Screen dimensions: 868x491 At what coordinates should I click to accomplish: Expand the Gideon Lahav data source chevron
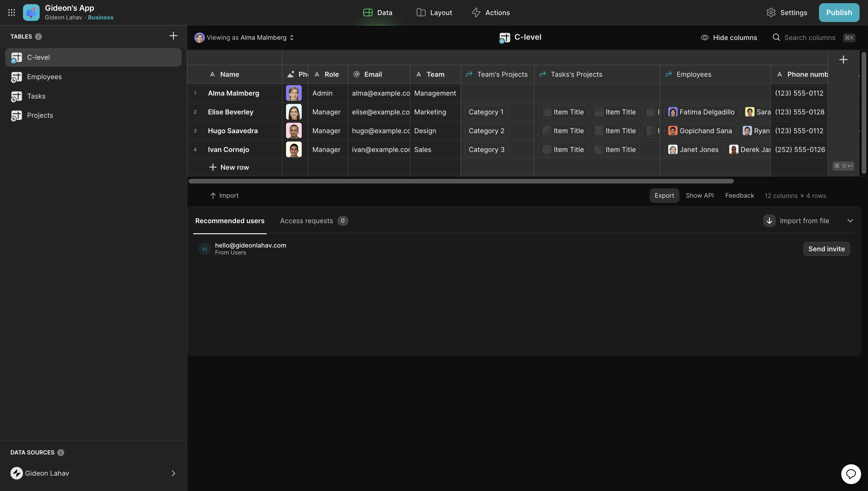(x=173, y=473)
